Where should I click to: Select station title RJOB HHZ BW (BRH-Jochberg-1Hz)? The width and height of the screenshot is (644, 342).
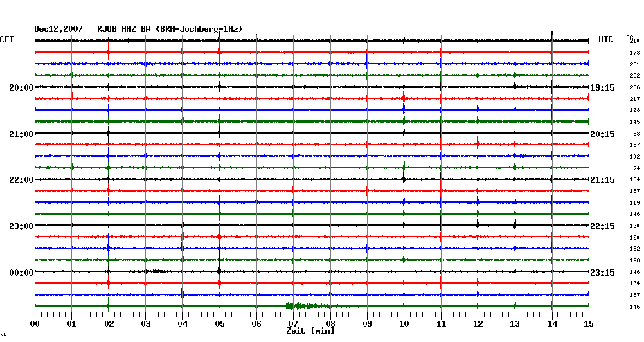click(170, 29)
